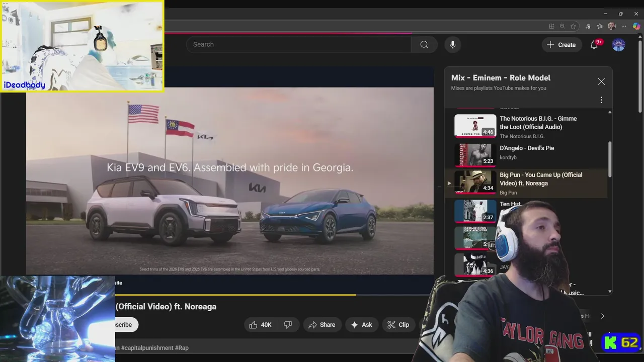Click the Clip scissors button

click(x=398, y=325)
